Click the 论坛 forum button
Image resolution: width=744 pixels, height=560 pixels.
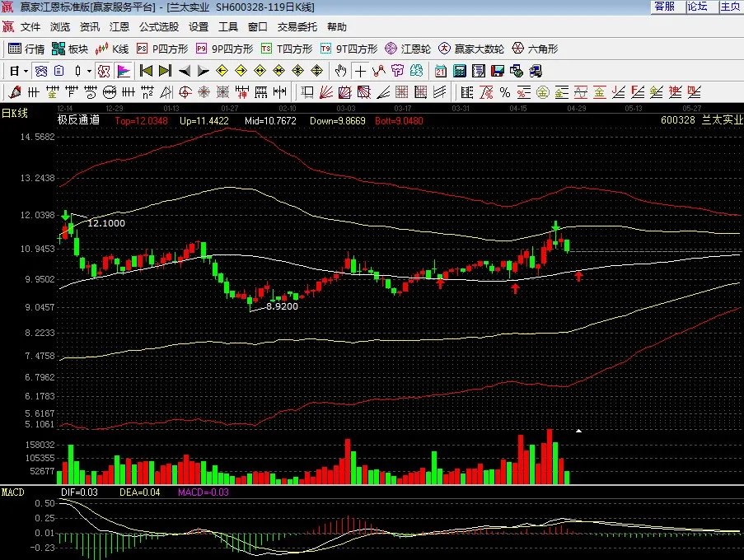697,7
